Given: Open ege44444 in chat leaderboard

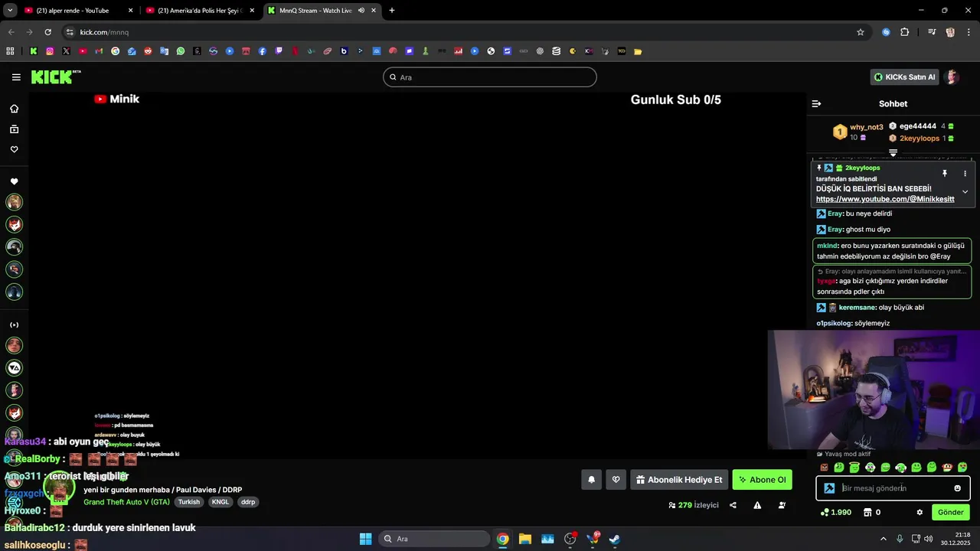Looking at the screenshot, I should (x=918, y=126).
